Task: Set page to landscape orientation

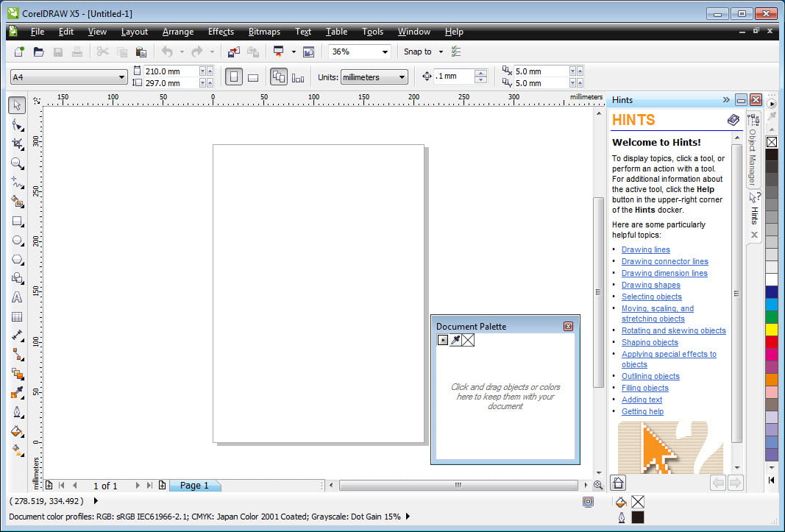Action: (253, 77)
